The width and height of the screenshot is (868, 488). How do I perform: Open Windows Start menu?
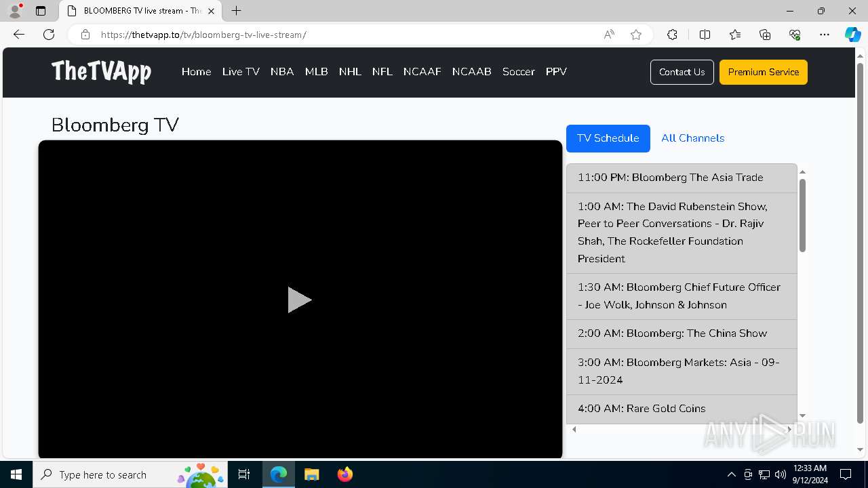(16, 474)
